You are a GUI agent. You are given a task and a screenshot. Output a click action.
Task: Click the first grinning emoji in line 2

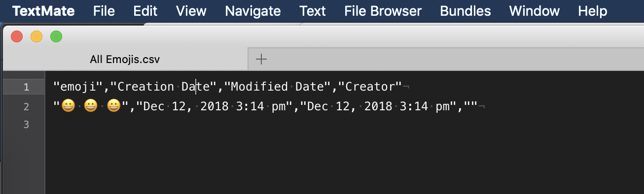tap(68, 106)
